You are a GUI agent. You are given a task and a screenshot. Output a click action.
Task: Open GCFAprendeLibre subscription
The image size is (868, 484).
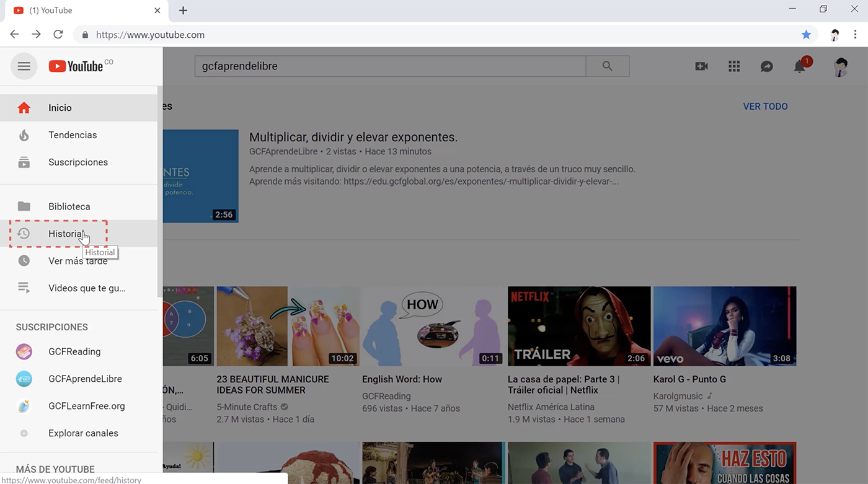click(79, 379)
